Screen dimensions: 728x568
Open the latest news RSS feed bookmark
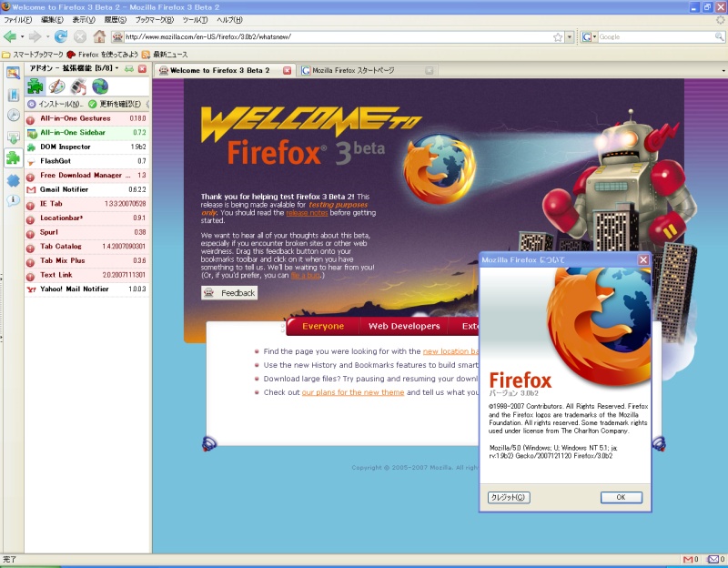(x=165, y=55)
